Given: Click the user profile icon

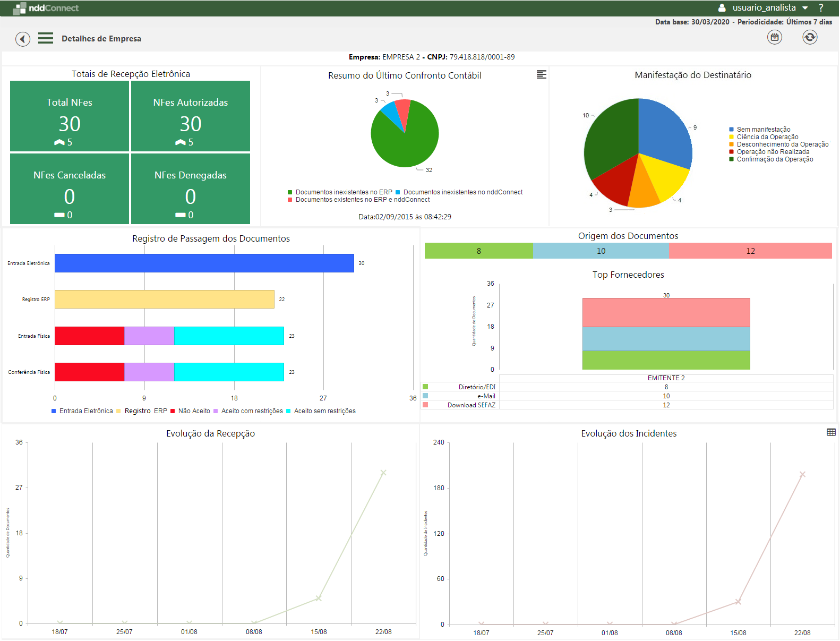Looking at the screenshot, I should tap(722, 8).
